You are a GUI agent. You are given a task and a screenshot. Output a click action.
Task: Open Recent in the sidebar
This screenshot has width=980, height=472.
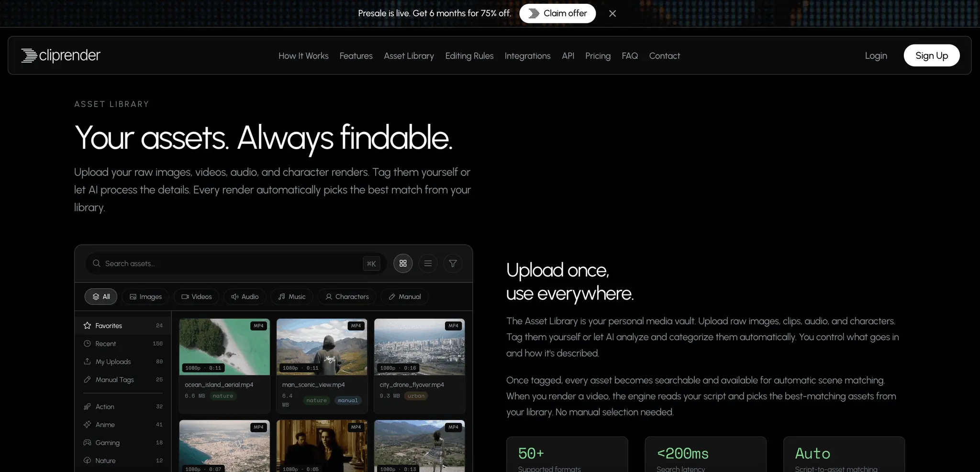pos(123,344)
